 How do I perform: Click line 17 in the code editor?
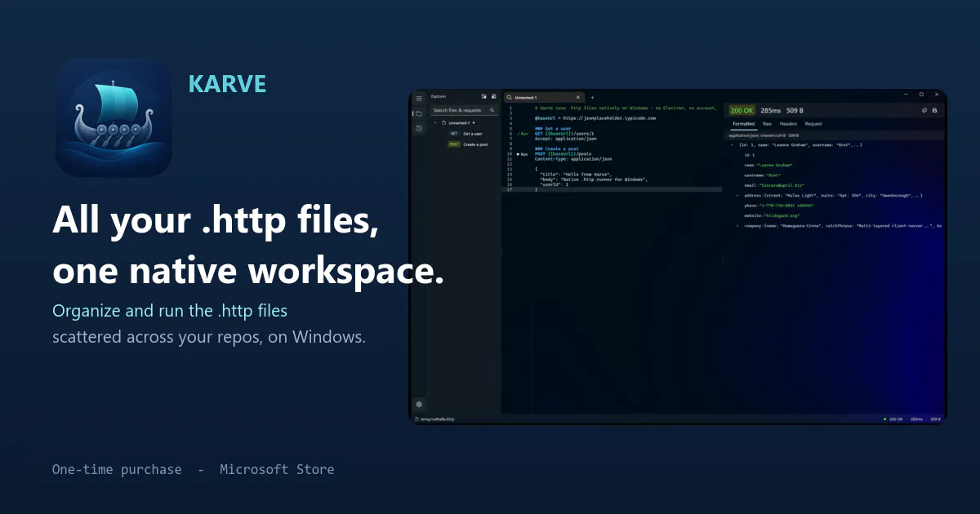coord(611,188)
